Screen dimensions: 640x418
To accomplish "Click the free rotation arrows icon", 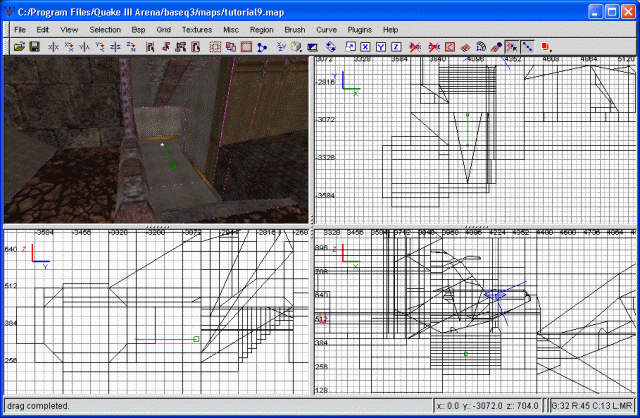I will coord(331,47).
